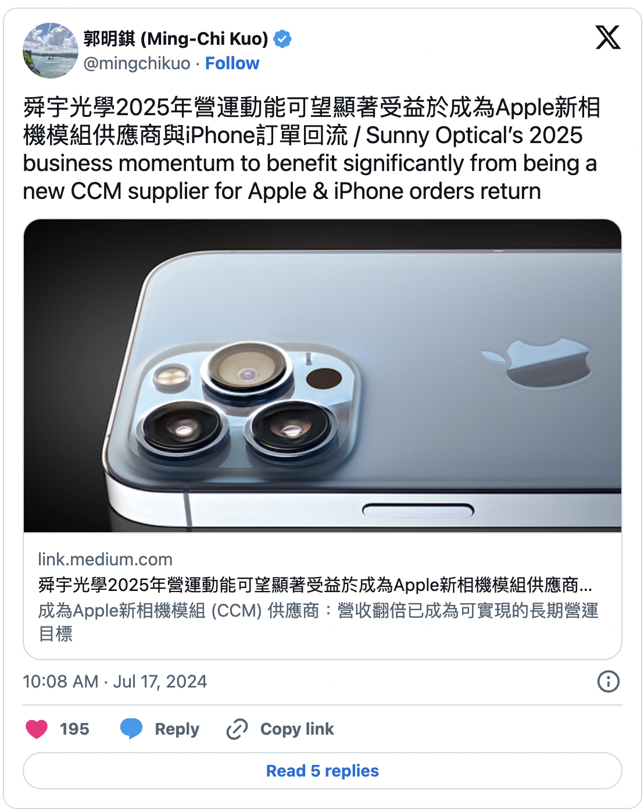Open the article card description about CCM
The image size is (644, 812).
coord(319,622)
